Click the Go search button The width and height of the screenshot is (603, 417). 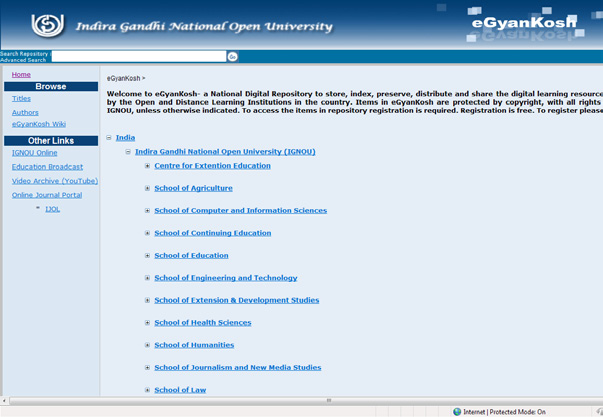(232, 57)
